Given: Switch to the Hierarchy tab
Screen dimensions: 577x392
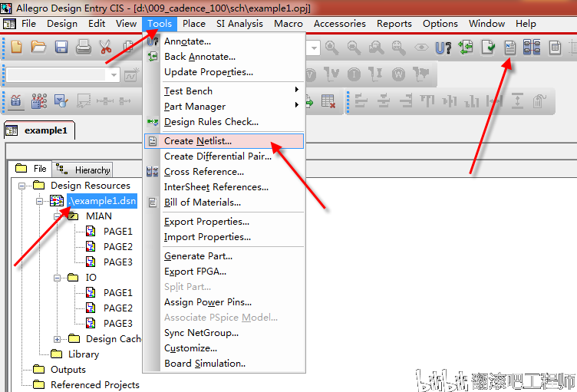Looking at the screenshot, I should point(82,170).
